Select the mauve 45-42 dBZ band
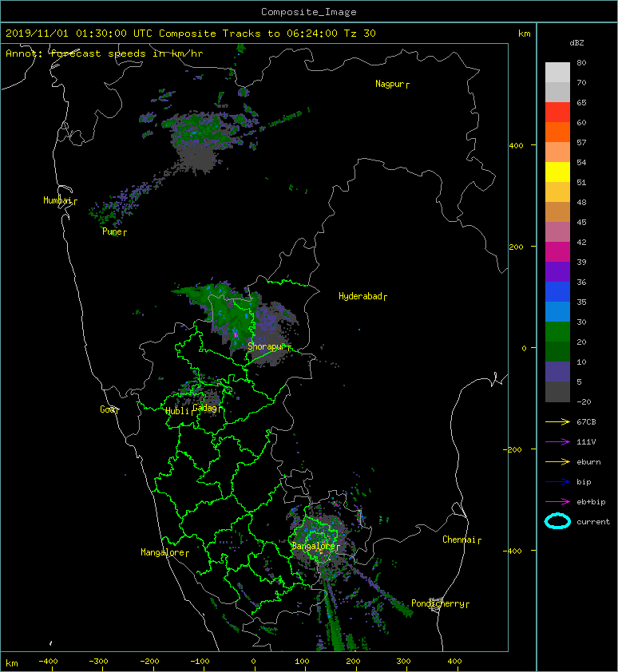 click(557, 232)
